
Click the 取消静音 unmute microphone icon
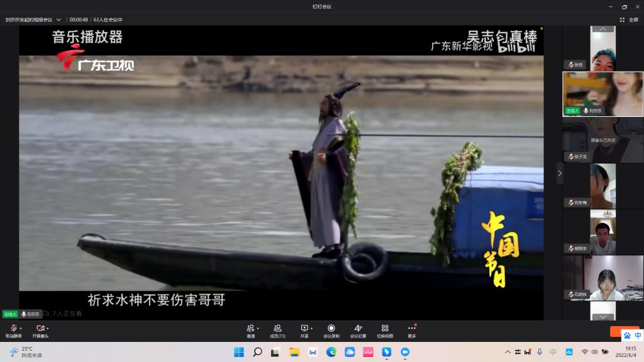[13, 328]
